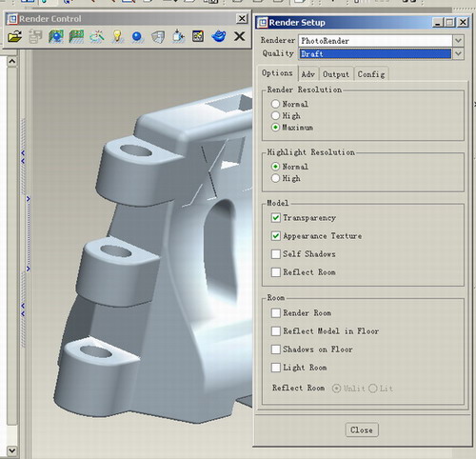Uncheck the Transparency option
Image resolution: width=476 pixels, height=459 pixels.
coord(276,218)
